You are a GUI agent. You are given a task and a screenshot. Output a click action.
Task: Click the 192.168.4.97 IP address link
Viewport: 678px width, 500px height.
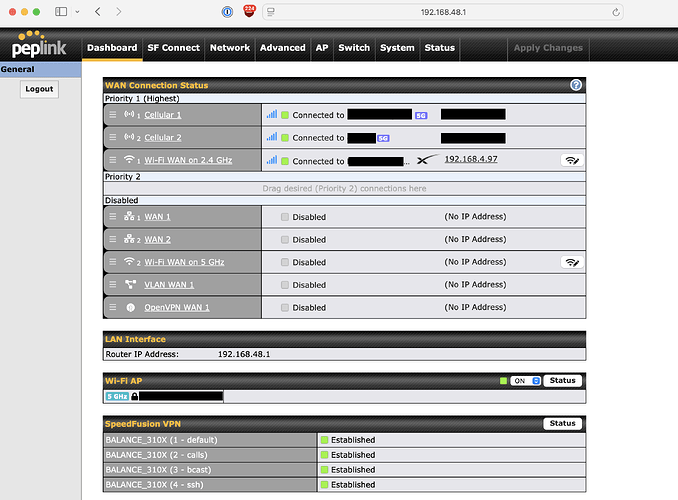471,159
